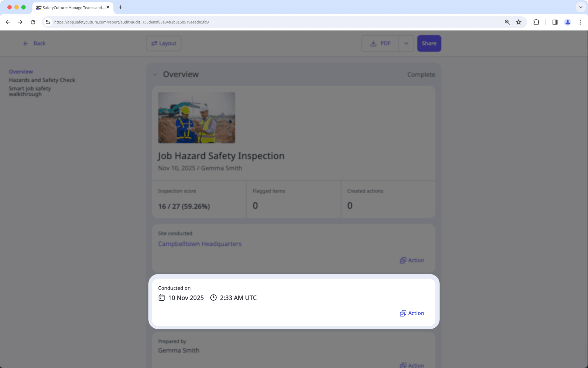Click the back arrow to exit the report
Viewport: 588px width, 368px height.
(26, 43)
